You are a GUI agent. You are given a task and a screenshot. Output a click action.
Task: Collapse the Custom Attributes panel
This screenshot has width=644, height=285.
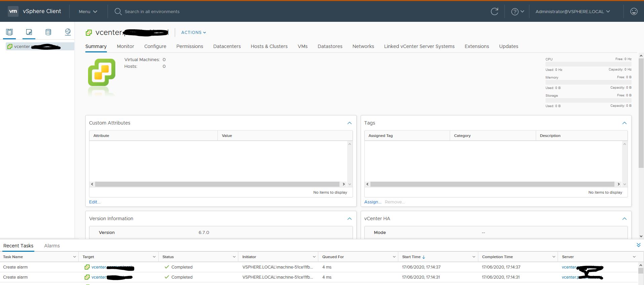click(350, 123)
